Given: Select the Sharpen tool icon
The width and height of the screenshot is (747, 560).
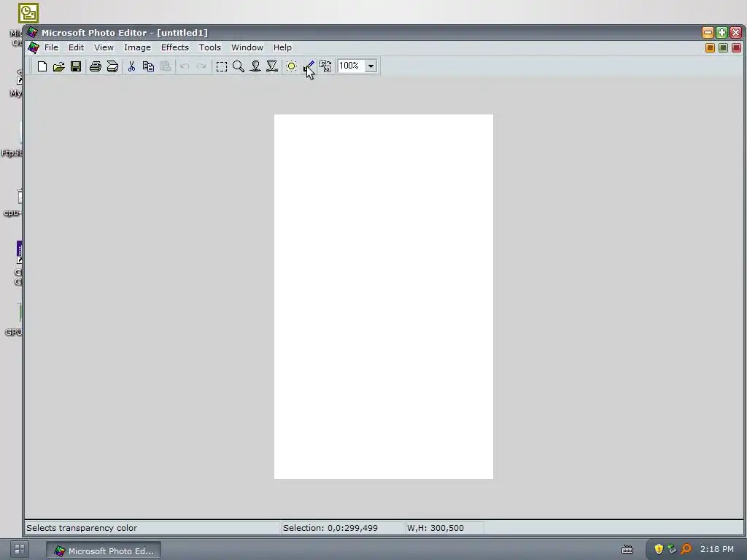Looking at the screenshot, I should 272,66.
